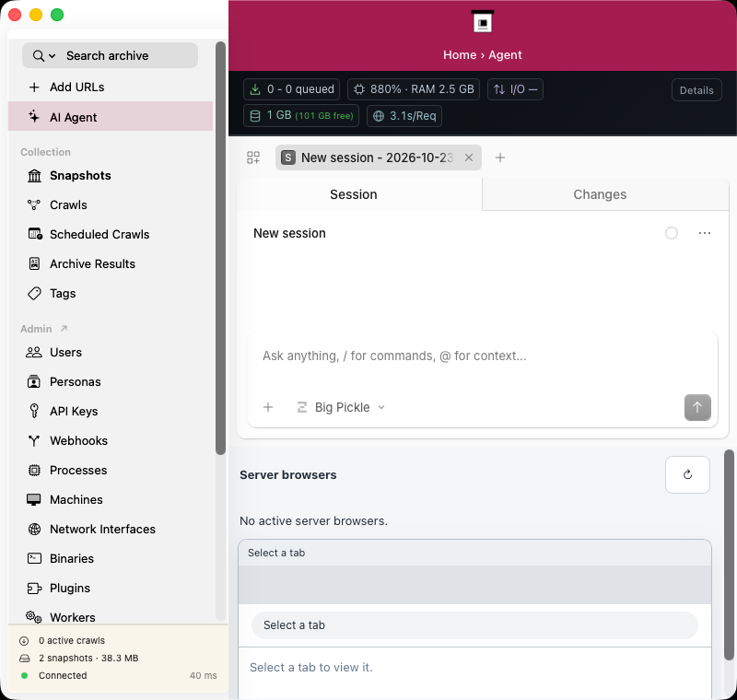Image resolution: width=737 pixels, height=700 pixels.
Task: Expand the search filter chevron
Action: click(x=53, y=56)
